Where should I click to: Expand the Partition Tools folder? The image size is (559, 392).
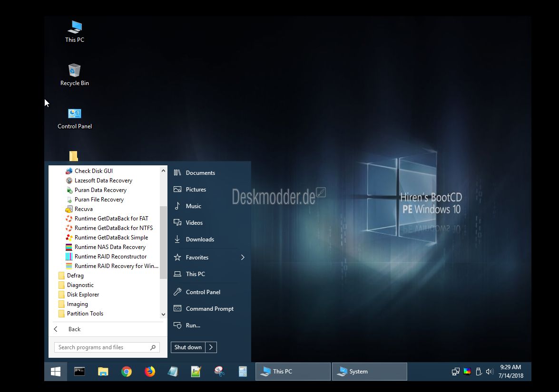click(x=85, y=314)
